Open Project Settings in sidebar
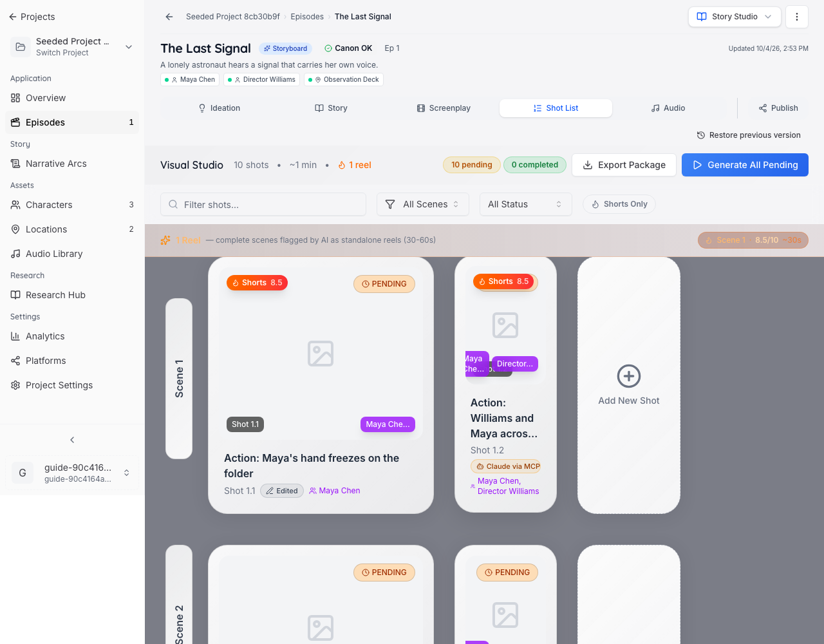 coord(72,385)
